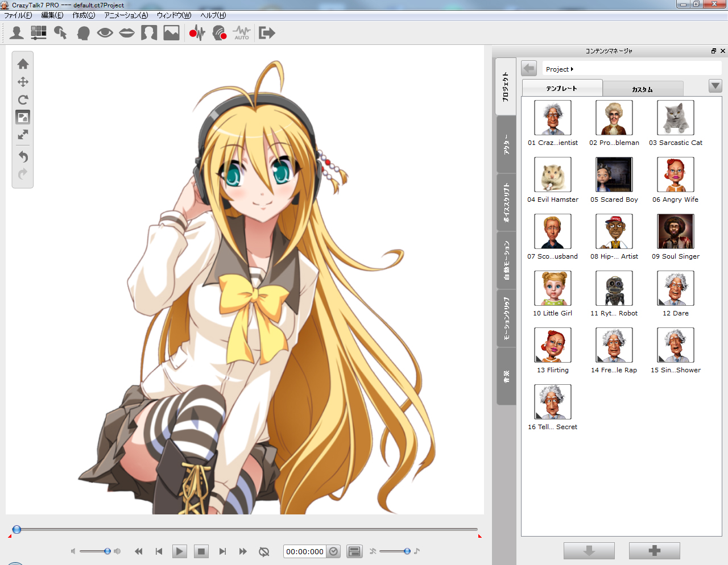Select the 10 Little Girl thumbnail
Viewport: 728px width, 565px height.
tap(553, 288)
